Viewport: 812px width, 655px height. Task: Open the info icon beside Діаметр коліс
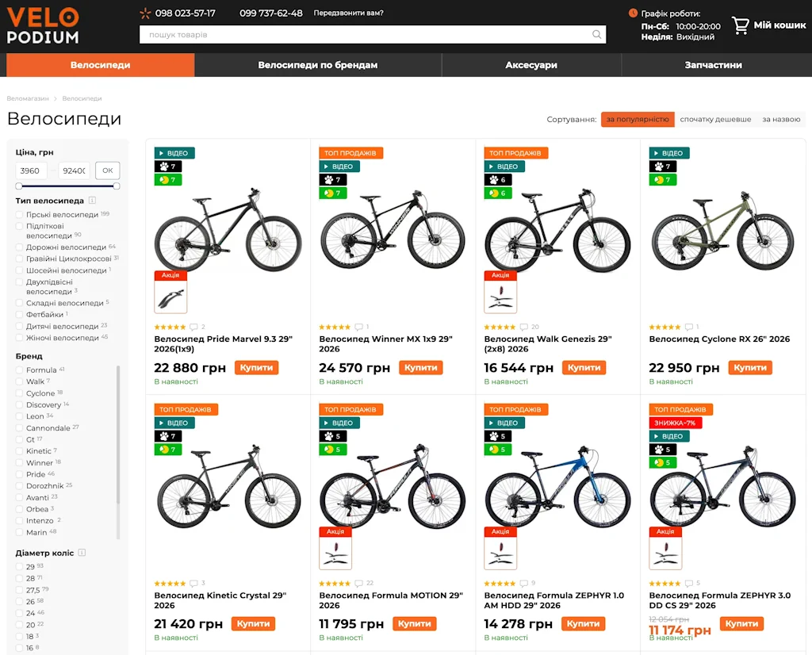point(82,553)
